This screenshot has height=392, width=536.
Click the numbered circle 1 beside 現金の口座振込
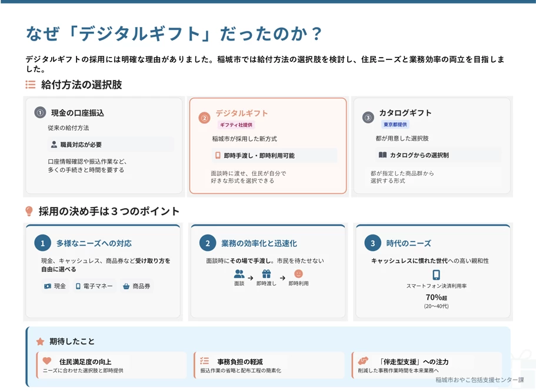[40, 113]
